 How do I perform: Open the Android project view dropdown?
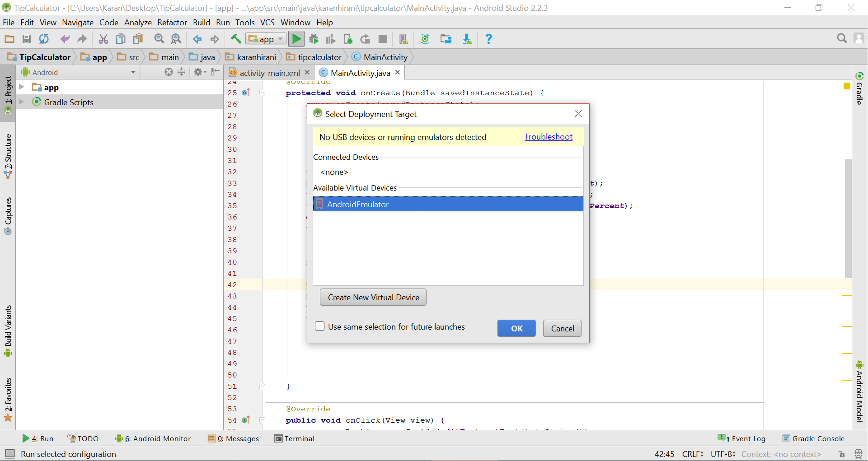coord(78,72)
